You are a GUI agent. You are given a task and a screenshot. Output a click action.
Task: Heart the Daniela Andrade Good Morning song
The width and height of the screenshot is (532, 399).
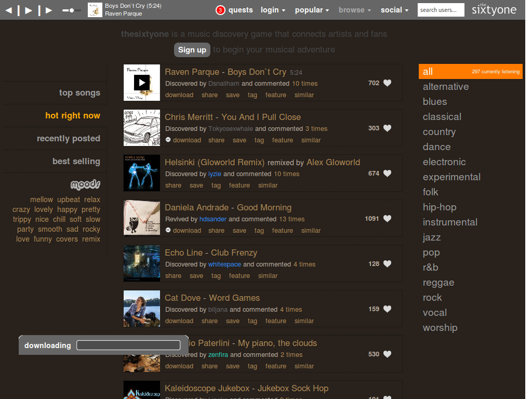[387, 219]
